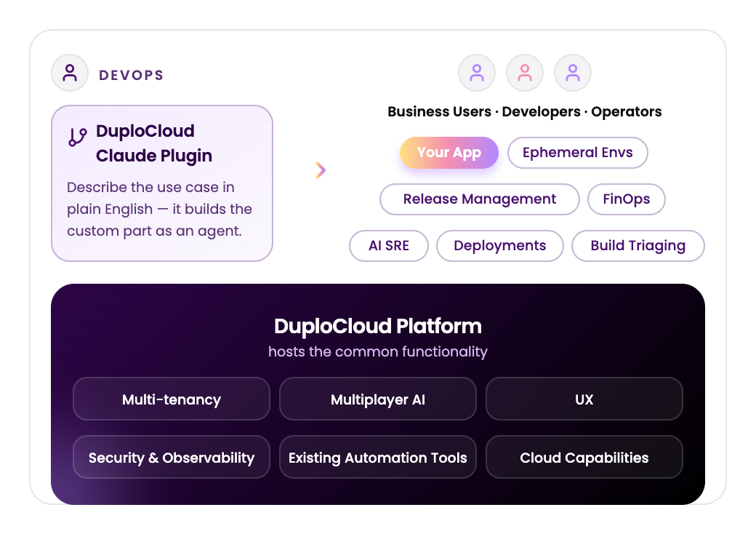The image size is (756, 534).
Task: Click the gradient chevron arrow between the panels
Action: point(321,170)
